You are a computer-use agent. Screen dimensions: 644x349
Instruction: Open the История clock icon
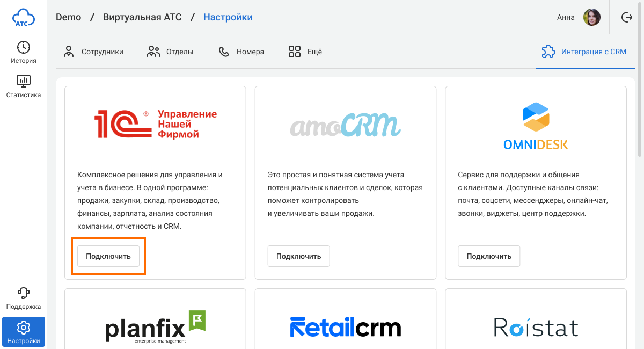pos(24,47)
